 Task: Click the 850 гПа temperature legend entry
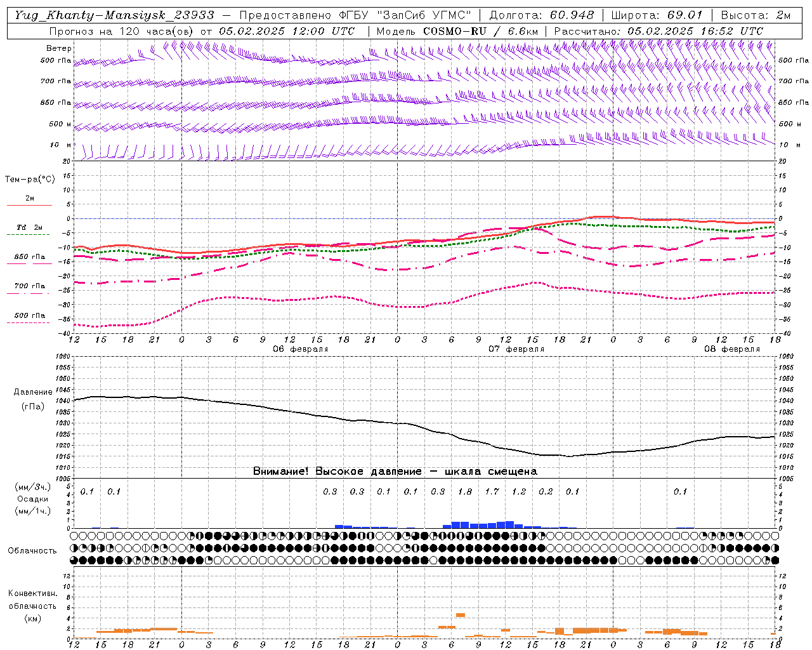tap(29, 257)
